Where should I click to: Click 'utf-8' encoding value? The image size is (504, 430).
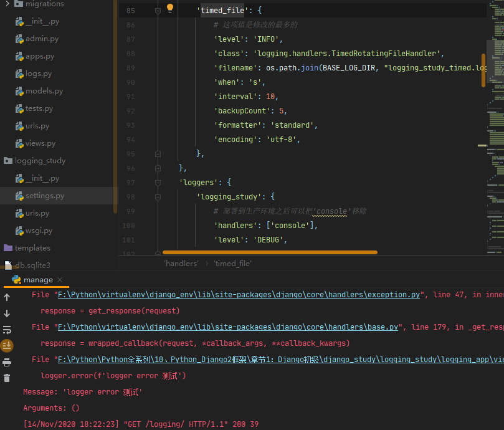point(281,140)
